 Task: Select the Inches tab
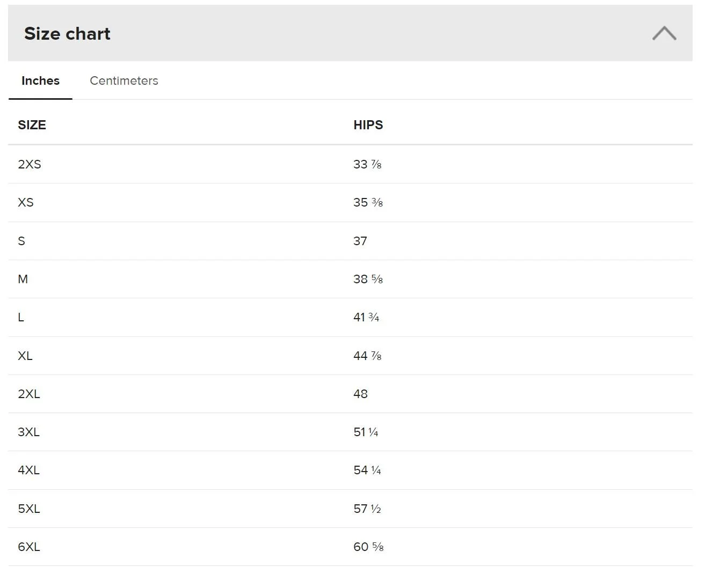(x=40, y=80)
